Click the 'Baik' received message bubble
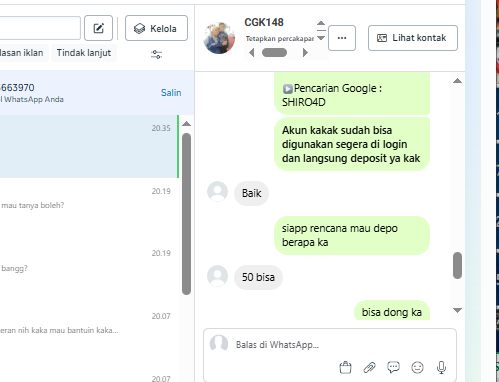This screenshot has width=499, height=382. click(251, 193)
